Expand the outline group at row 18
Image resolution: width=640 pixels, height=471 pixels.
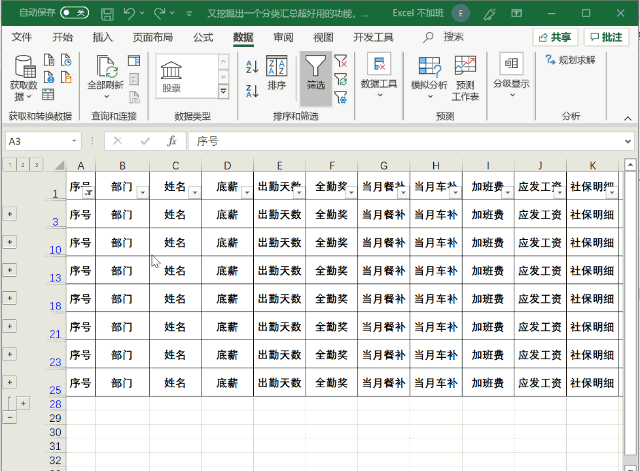click(x=10, y=298)
